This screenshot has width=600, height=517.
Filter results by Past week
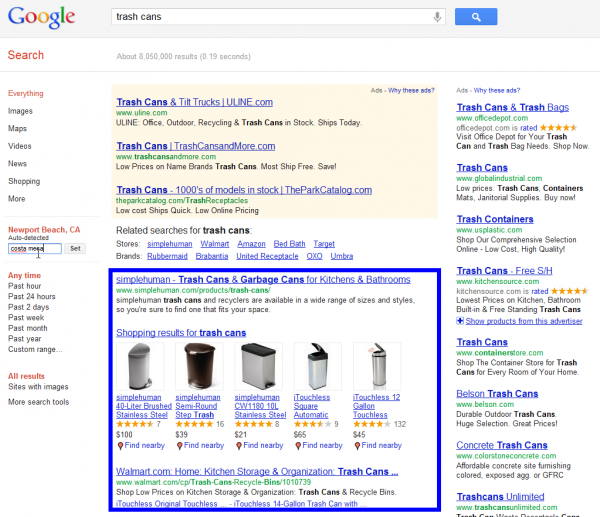tap(26, 318)
